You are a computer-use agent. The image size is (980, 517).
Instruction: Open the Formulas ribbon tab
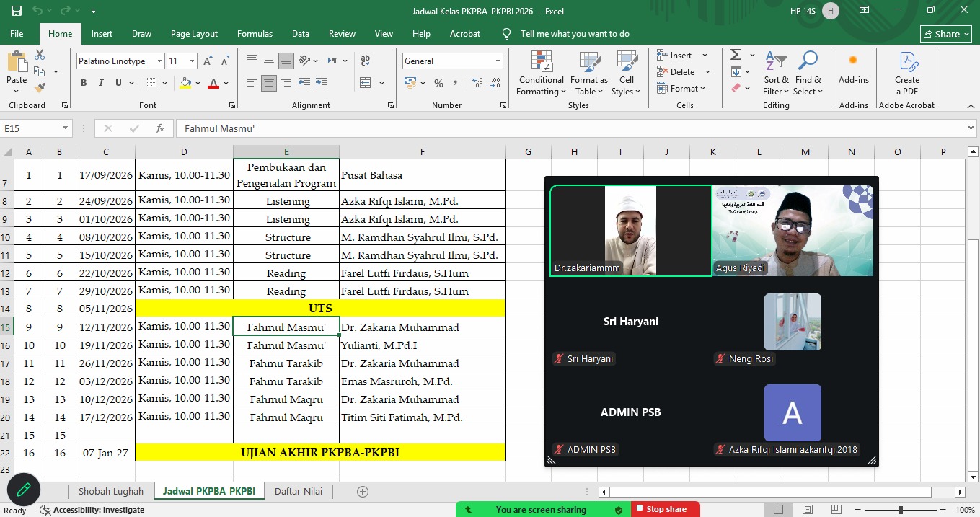click(255, 34)
